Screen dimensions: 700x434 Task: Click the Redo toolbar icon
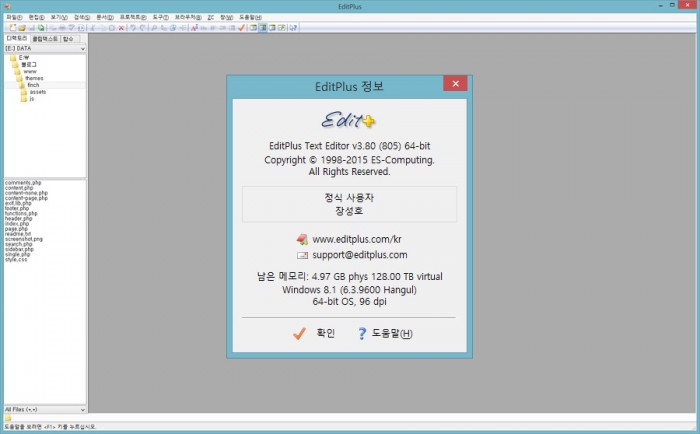[x=143, y=28]
